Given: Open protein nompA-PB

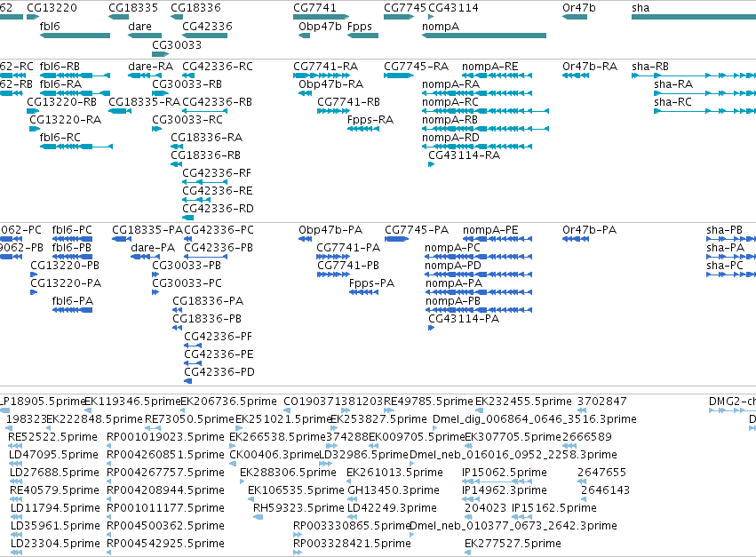Looking at the screenshot, I should (453, 301).
